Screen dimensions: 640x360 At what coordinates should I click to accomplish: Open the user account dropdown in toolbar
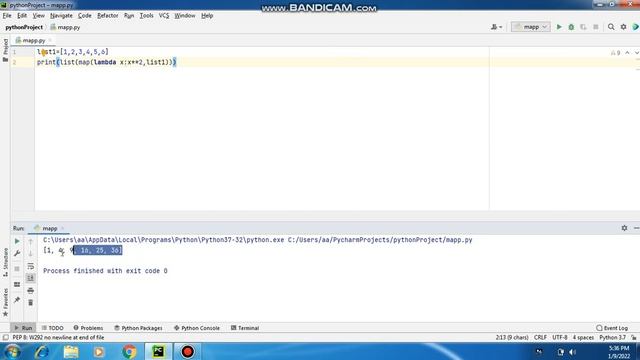(496, 27)
